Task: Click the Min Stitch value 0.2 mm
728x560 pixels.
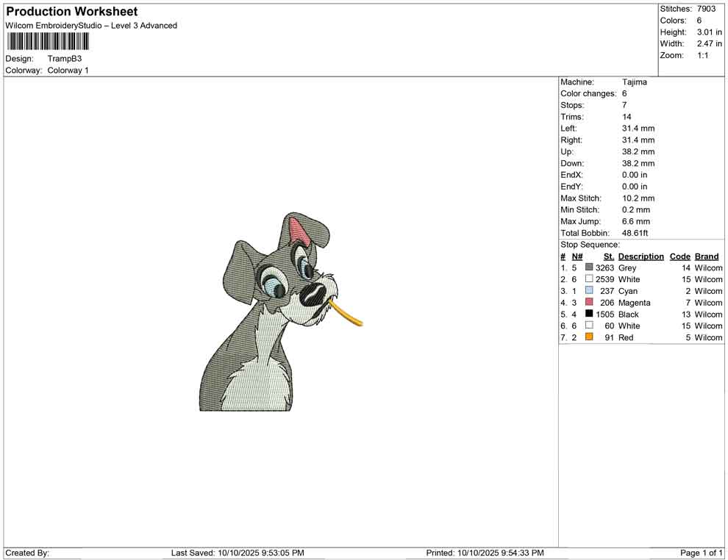Action: click(636, 209)
